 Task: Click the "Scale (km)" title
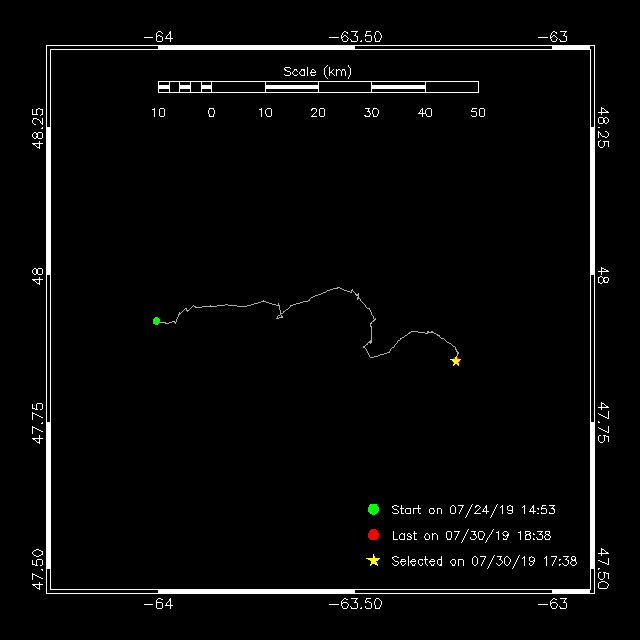click(318, 72)
